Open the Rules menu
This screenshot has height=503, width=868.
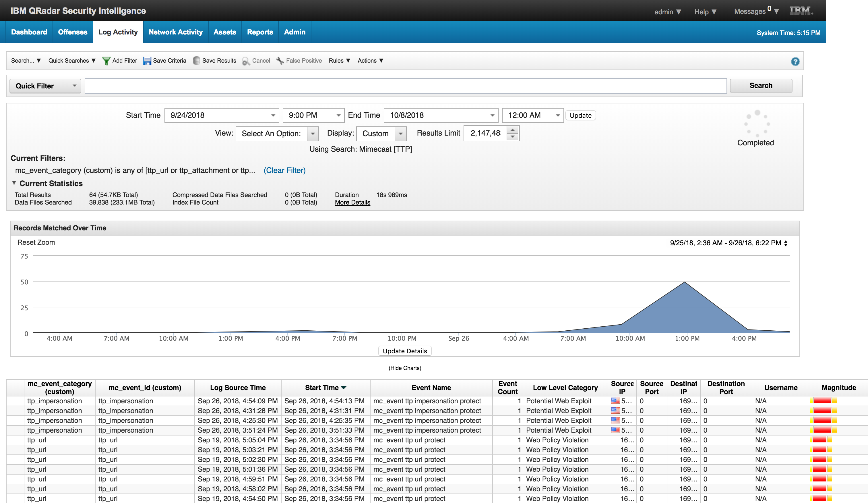339,61
